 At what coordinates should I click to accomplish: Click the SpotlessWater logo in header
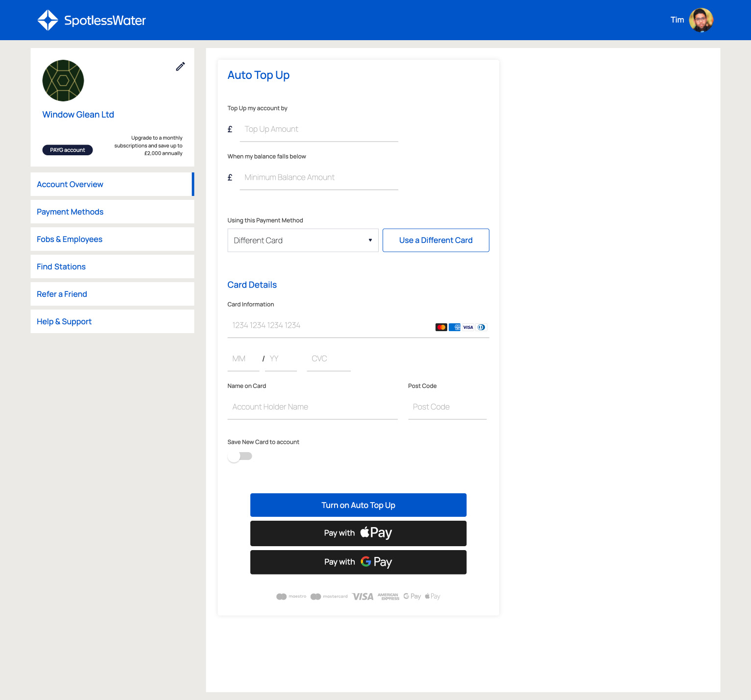point(92,20)
